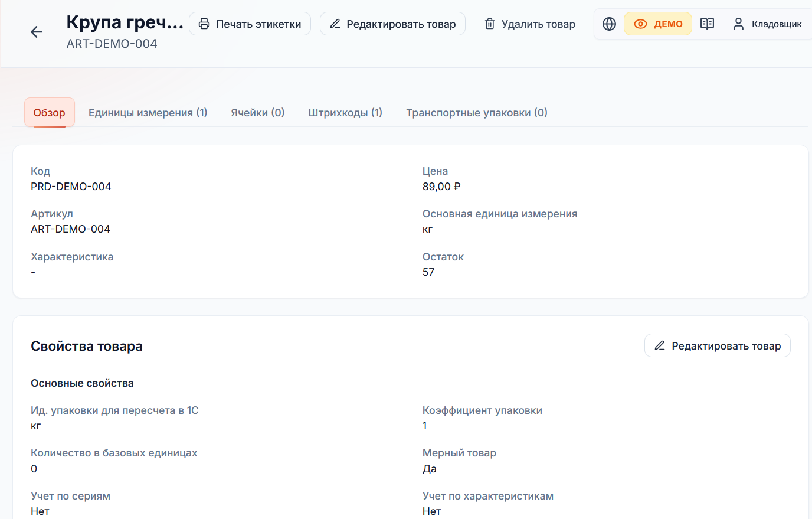Click the product code PRD-DEMO-004
The image size is (812, 519).
pos(71,186)
